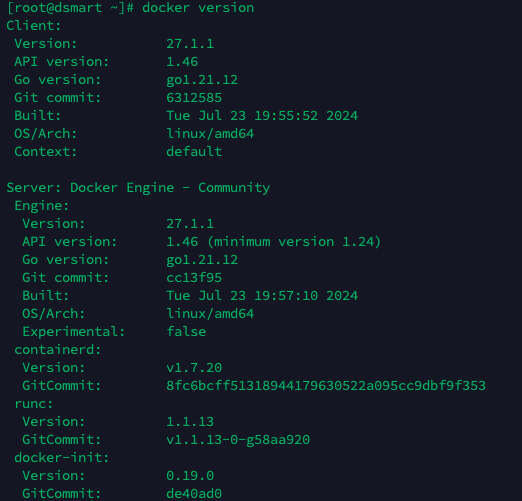
Task: Click the Client API version 1.46
Action: [182, 62]
